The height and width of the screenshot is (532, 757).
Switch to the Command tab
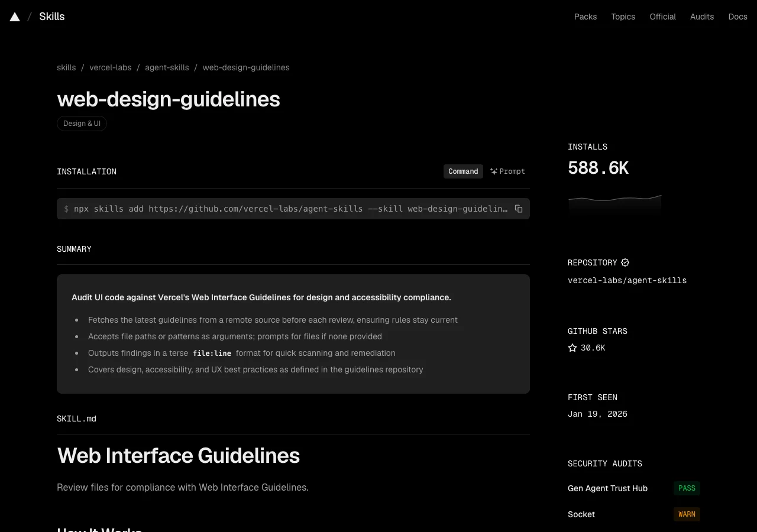pyautogui.click(x=463, y=171)
